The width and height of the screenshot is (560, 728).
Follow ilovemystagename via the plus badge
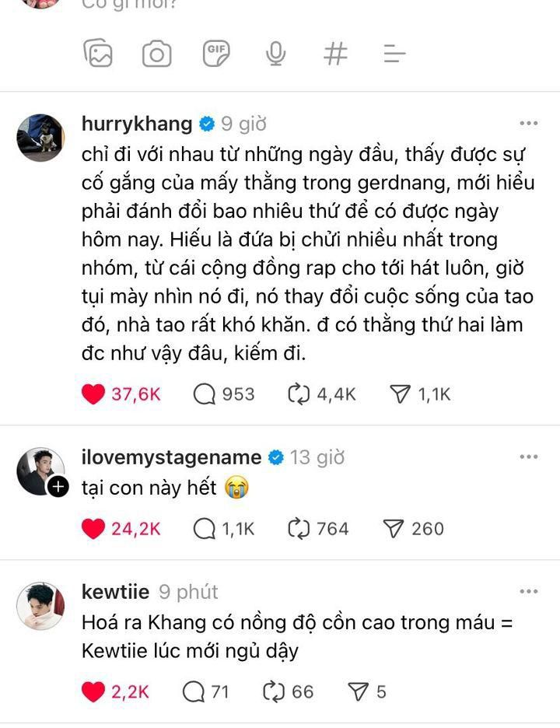pos(58,487)
